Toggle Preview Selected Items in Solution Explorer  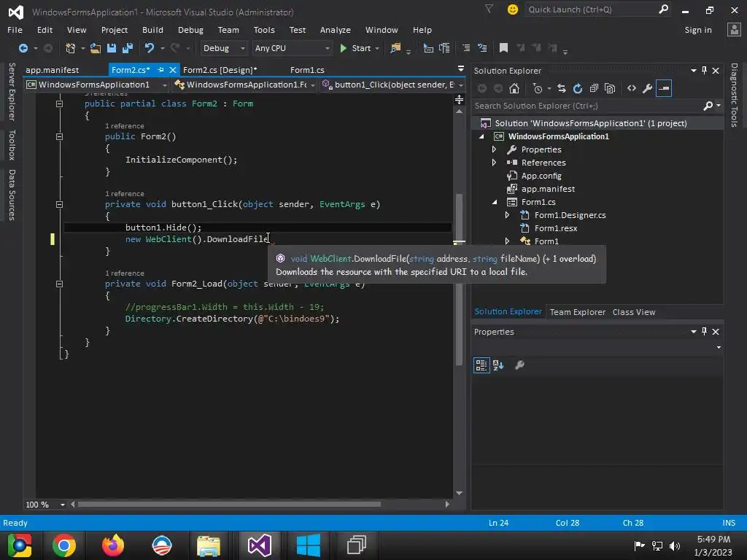[x=664, y=88]
